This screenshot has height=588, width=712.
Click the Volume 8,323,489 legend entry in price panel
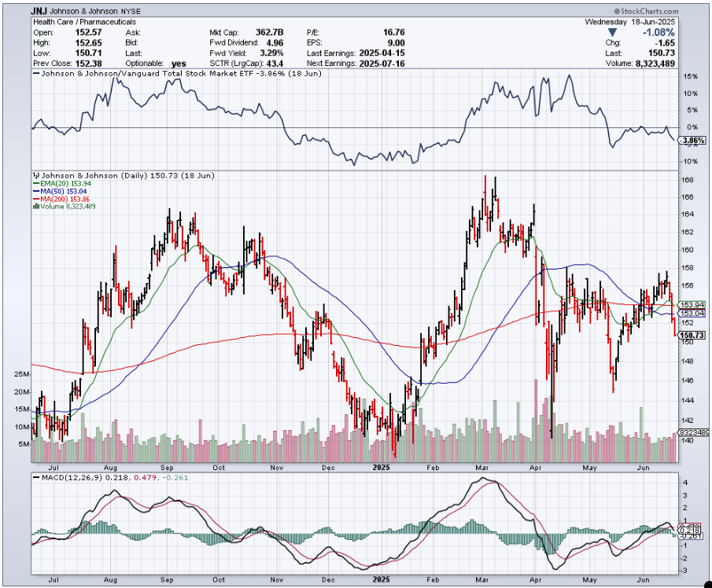65,207
